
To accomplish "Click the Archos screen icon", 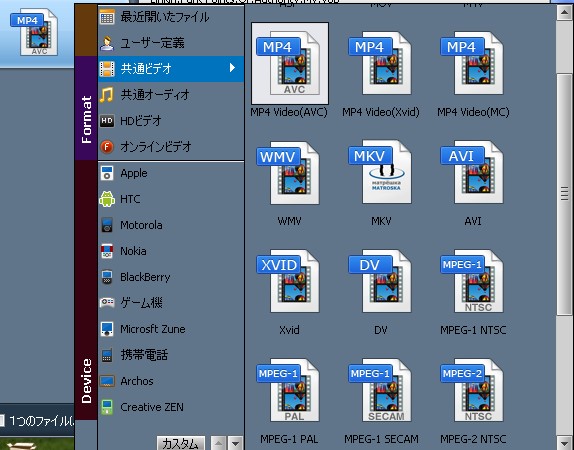I will (x=107, y=381).
